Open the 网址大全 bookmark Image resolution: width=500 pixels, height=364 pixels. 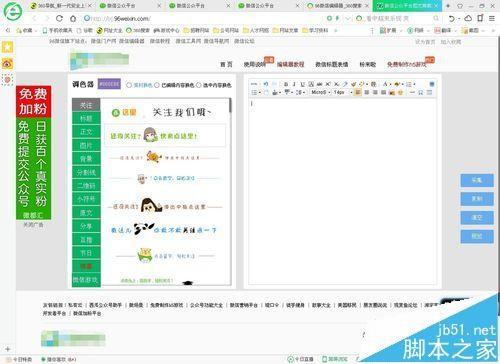click(x=110, y=30)
